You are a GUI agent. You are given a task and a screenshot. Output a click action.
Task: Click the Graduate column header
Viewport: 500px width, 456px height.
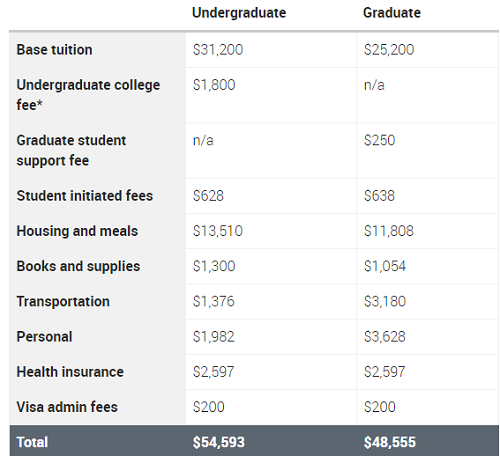tap(392, 13)
